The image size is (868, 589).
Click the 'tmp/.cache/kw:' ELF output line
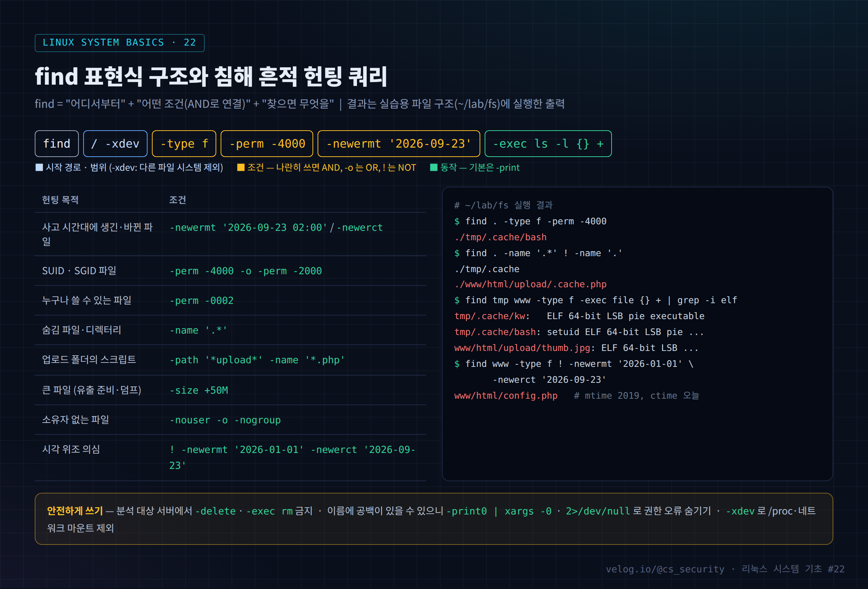(579, 316)
